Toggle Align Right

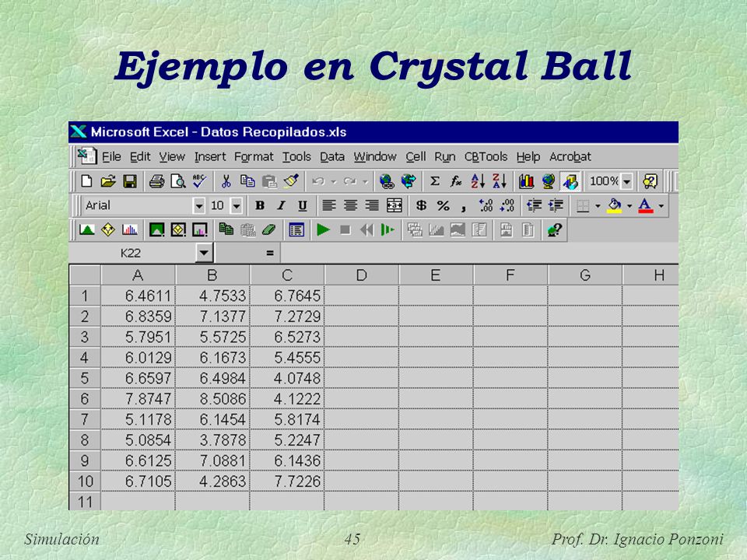tap(372, 205)
